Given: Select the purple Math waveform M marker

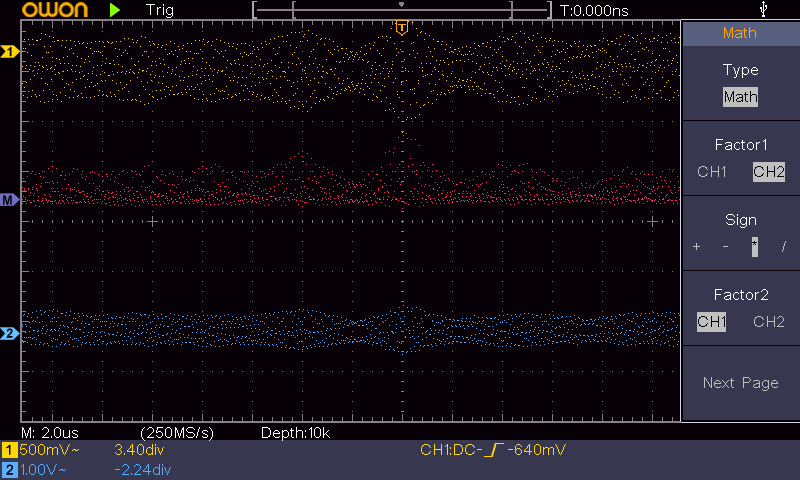Looking at the screenshot, I should pyautogui.click(x=10, y=200).
